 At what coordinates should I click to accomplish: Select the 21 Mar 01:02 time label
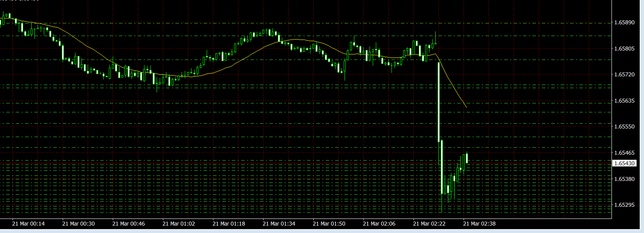(x=179, y=224)
